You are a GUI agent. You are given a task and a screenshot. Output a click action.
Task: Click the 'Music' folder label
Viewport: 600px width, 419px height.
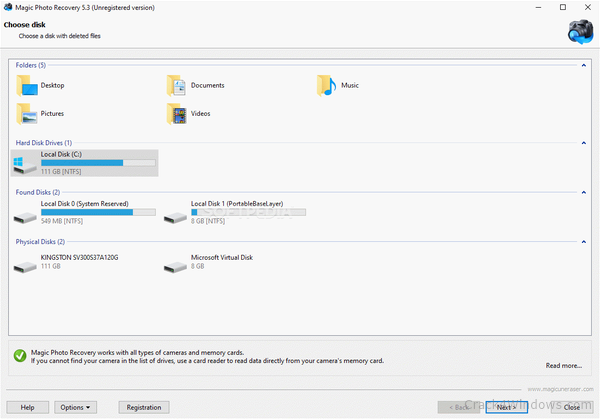tap(350, 85)
